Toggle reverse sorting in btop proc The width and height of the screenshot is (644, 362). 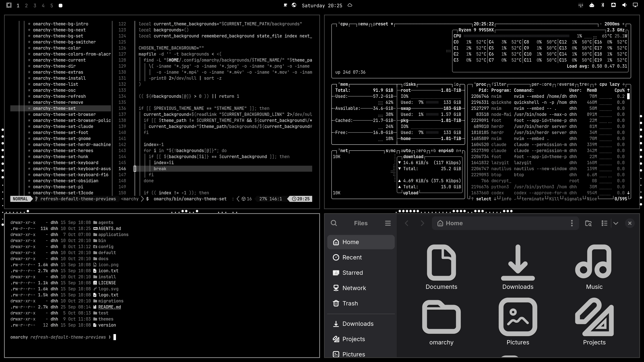coord(566,84)
